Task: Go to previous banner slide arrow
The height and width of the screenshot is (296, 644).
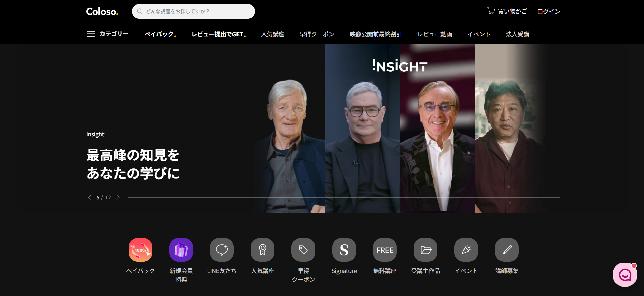Action: pos(90,197)
